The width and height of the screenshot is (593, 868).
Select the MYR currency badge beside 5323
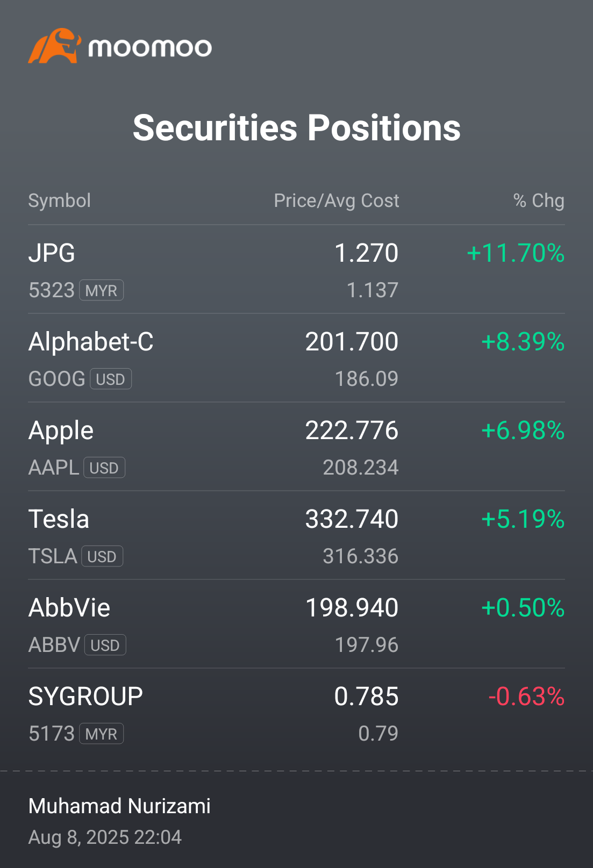tap(102, 290)
